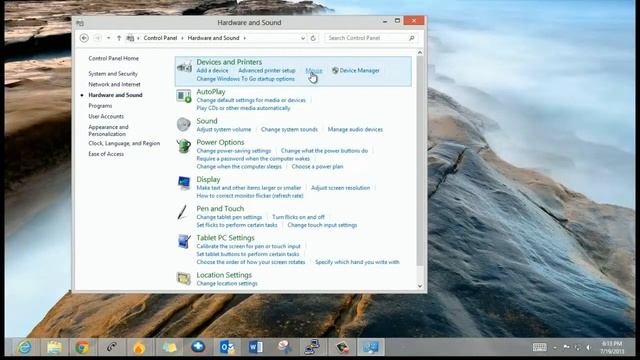Image resolution: width=640 pixels, height=360 pixels.
Task: Launch Google Chrome from the taskbar
Action: coord(82,347)
